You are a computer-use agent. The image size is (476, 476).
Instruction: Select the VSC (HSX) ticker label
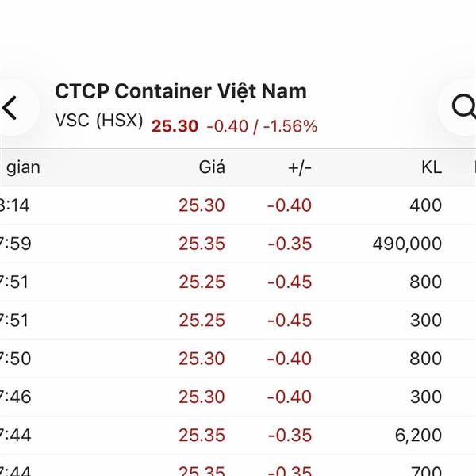(x=99, y=123)
